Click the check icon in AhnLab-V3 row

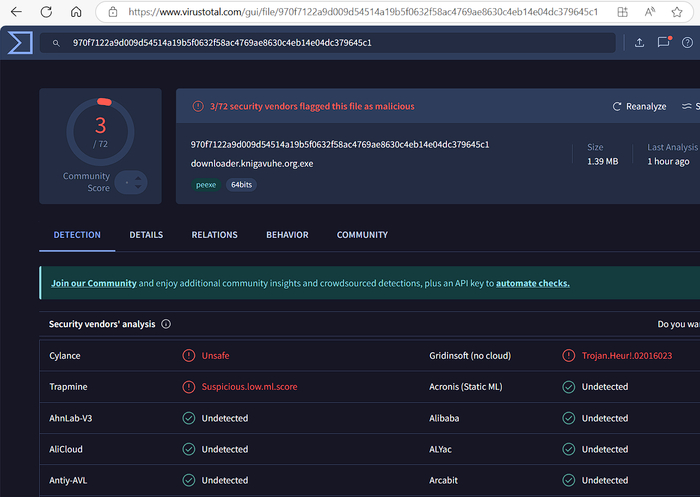(189, 418)
